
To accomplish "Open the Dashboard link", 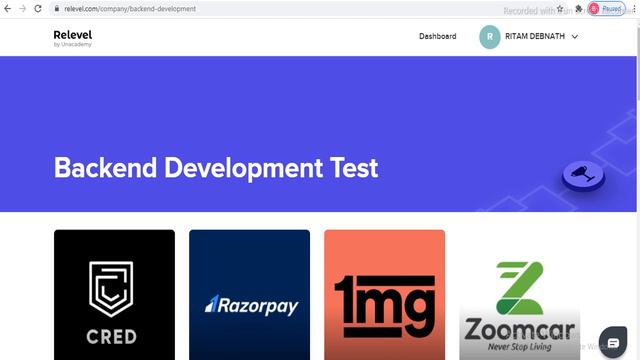I will [x=438, y=36].
